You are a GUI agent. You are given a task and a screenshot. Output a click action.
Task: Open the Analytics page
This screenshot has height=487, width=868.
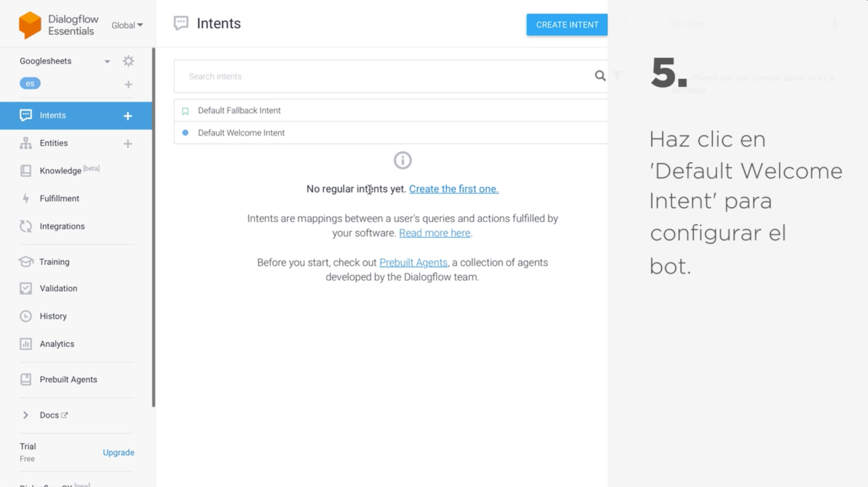[57, 344]
